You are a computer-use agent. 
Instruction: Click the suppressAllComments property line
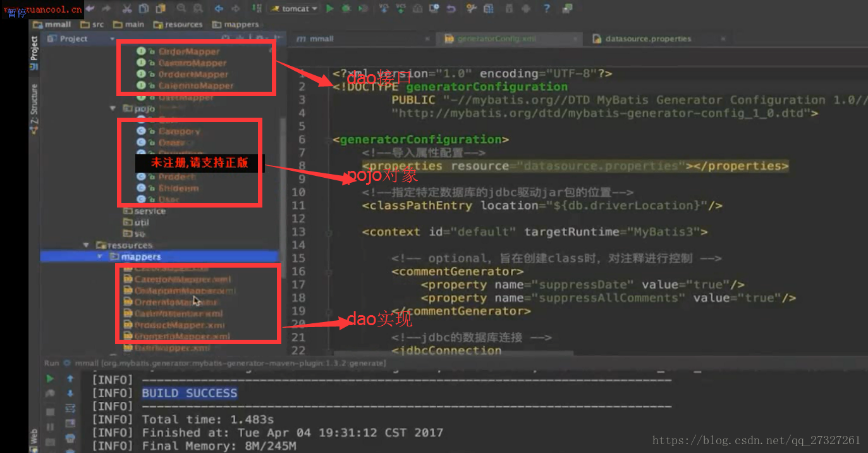pyautogui.click(x=608, y=298)
